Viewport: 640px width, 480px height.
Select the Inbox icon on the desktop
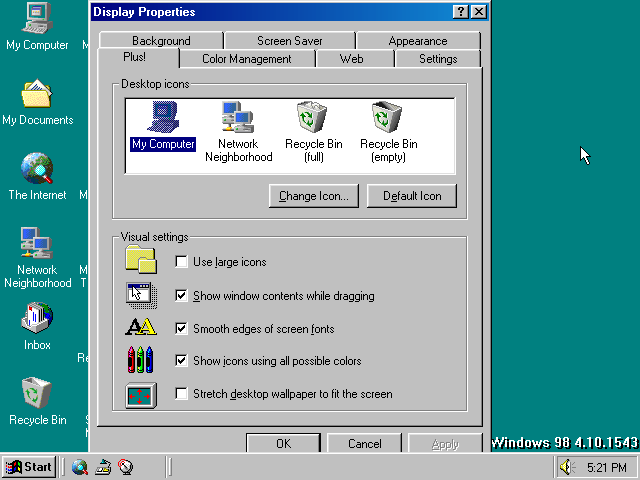point(37,327)
